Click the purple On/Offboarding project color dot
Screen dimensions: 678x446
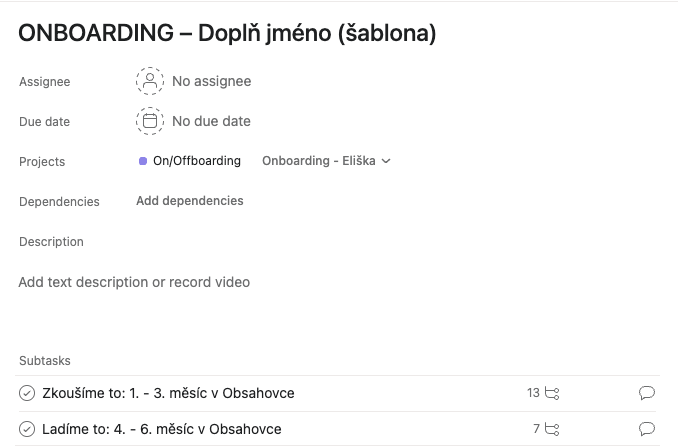[143, 161]
